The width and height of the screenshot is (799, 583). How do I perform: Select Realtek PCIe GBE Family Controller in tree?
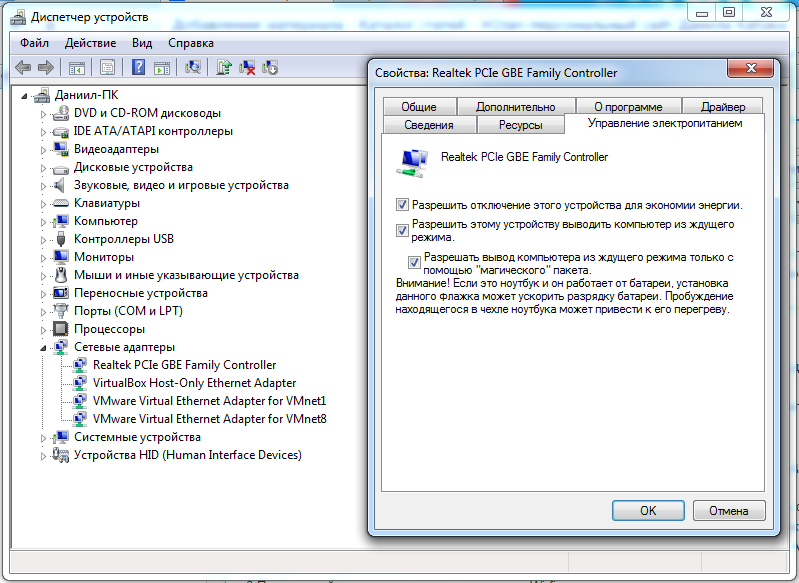tap(184, 365)
